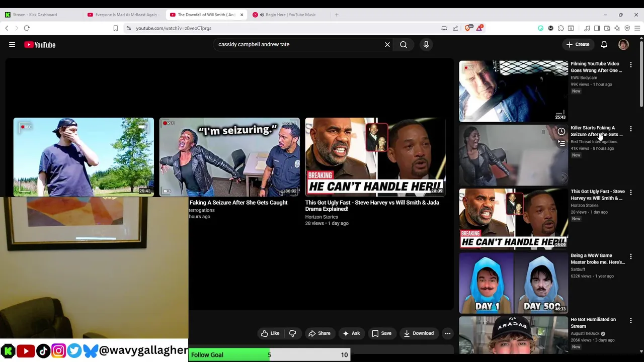Switch to the Stream - Kick Dashboard tab
This screenshot has width=644, height=362.
coord(40,15)
